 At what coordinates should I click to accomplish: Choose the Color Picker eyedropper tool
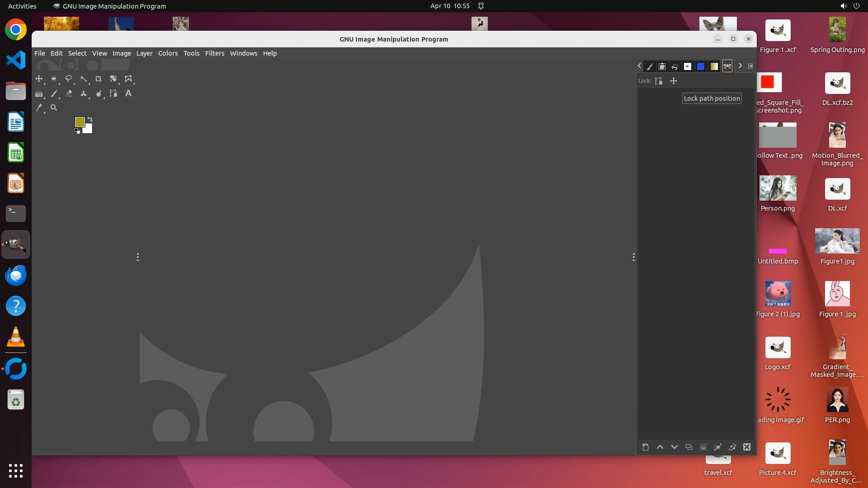click(39, 108)
